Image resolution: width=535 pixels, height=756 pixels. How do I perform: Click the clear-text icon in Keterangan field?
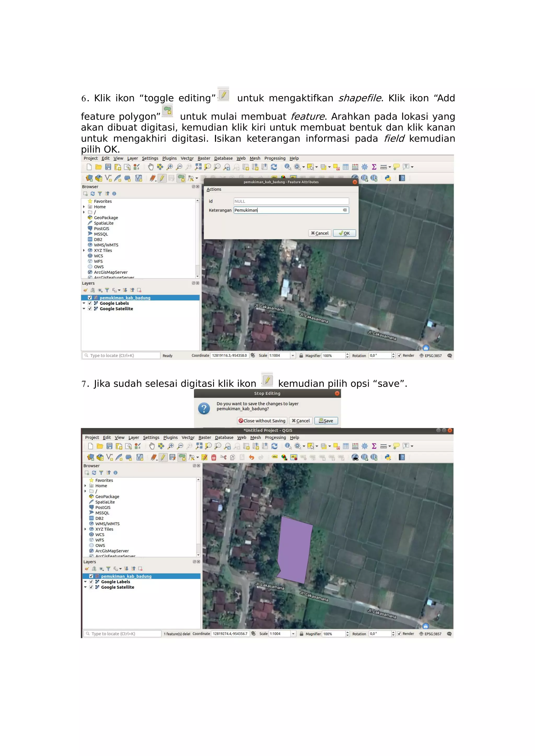[x=345, y=210]
